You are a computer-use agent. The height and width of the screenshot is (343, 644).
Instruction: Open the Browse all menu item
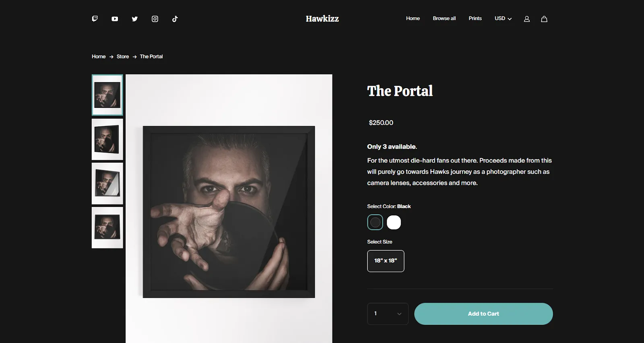[444, 19]
